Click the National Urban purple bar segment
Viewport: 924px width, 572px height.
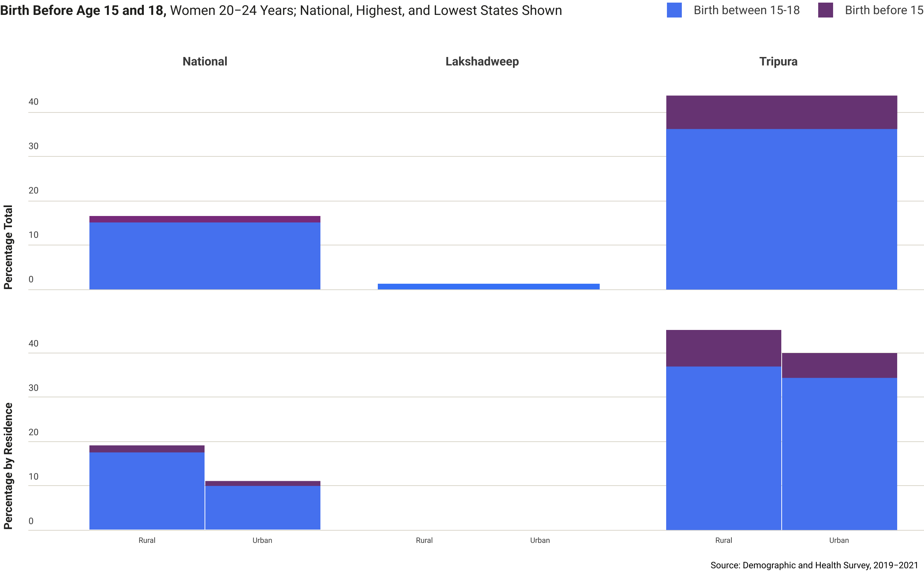pos(263,483)
